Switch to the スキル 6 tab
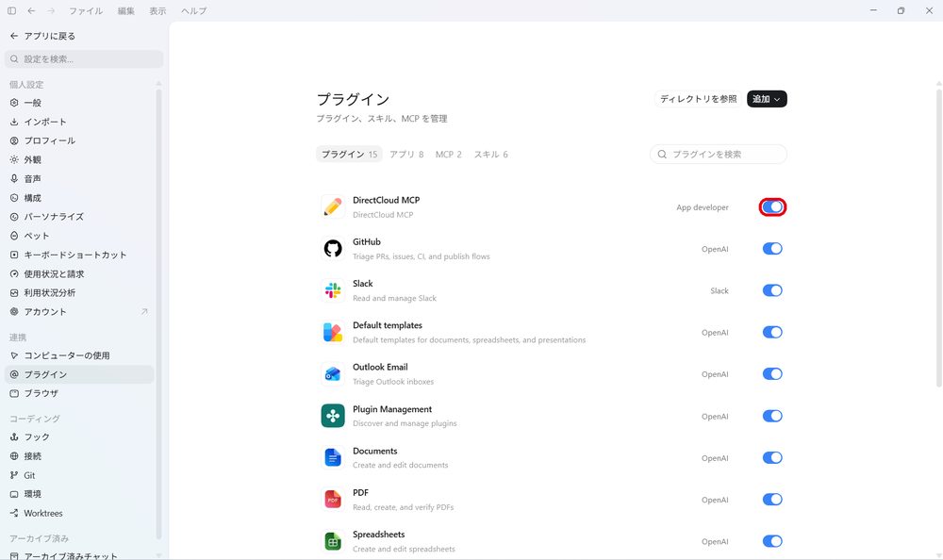943x560 pixels. (x=490, y=154)
